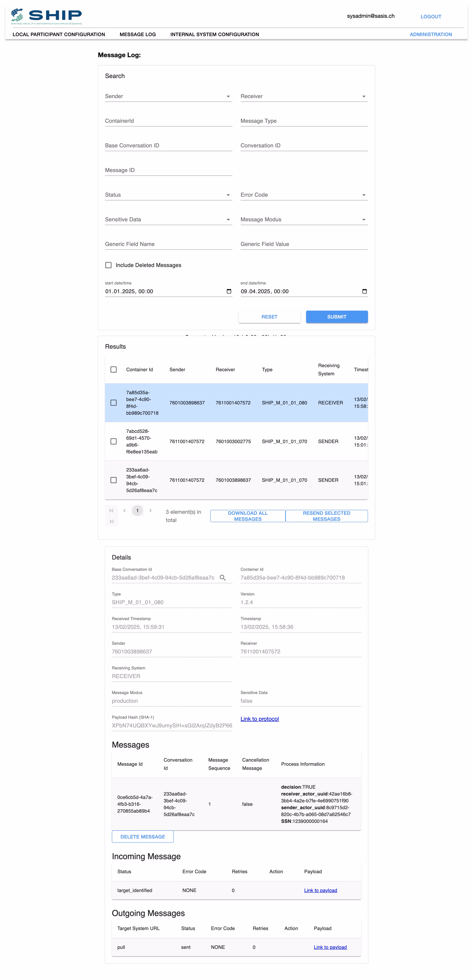Open the Administration menu

(431, 34)
